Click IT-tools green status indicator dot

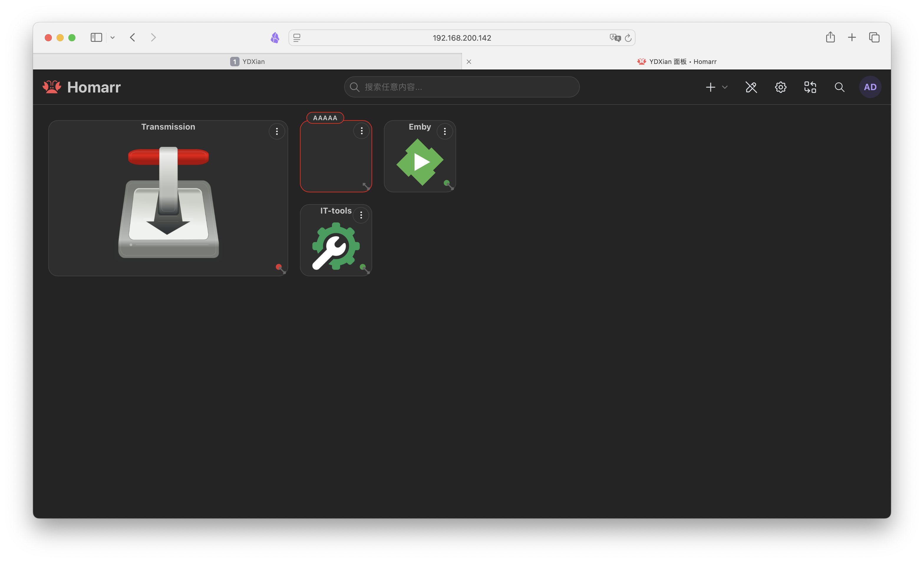tap(362, 267)
